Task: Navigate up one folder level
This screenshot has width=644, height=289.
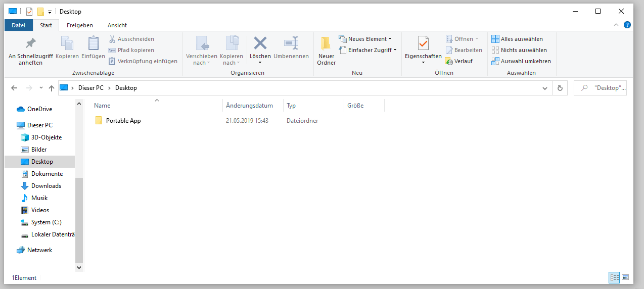Action: tap(51, 88)
